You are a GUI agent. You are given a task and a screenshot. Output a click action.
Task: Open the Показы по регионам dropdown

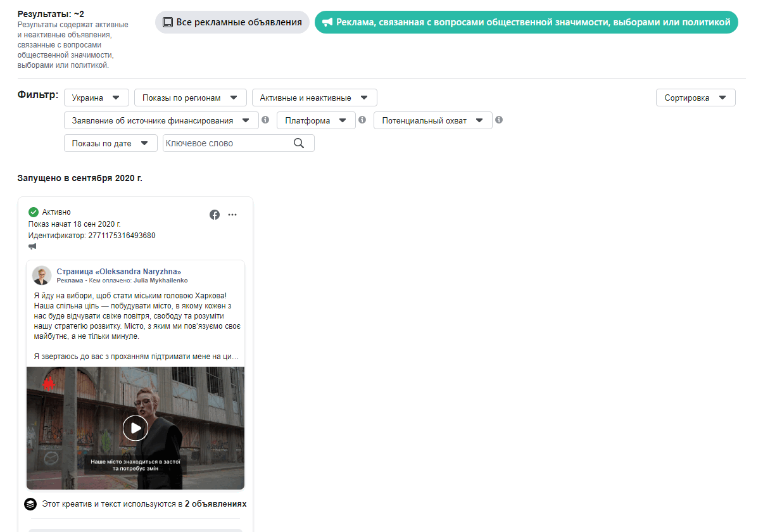coord(190,98)
